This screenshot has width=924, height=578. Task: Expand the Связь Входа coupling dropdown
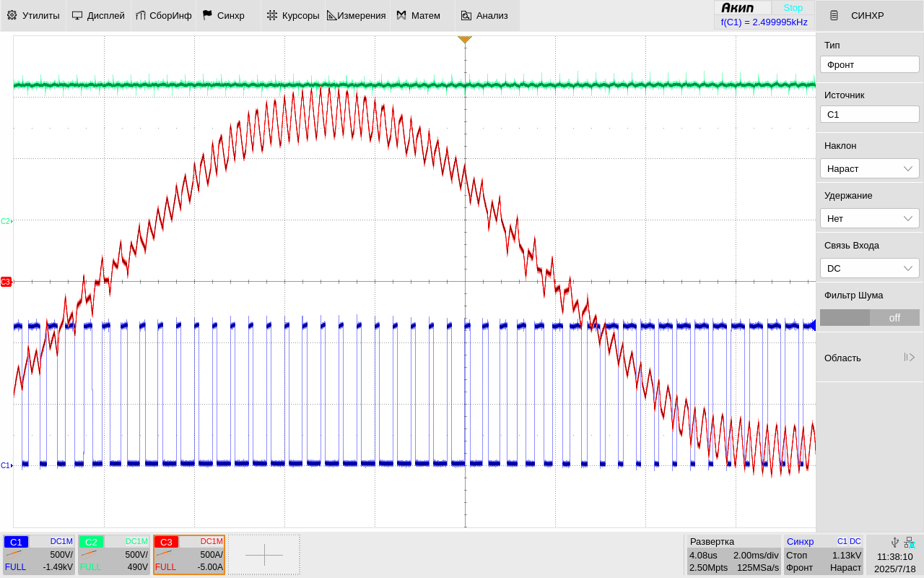[x=869, y=268]
